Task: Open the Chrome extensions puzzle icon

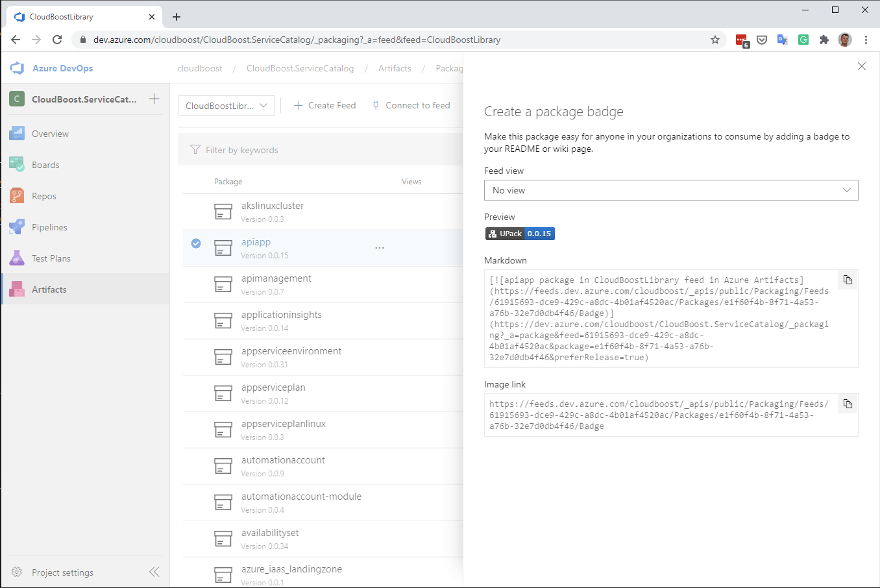Action: (x=824, y=40)
